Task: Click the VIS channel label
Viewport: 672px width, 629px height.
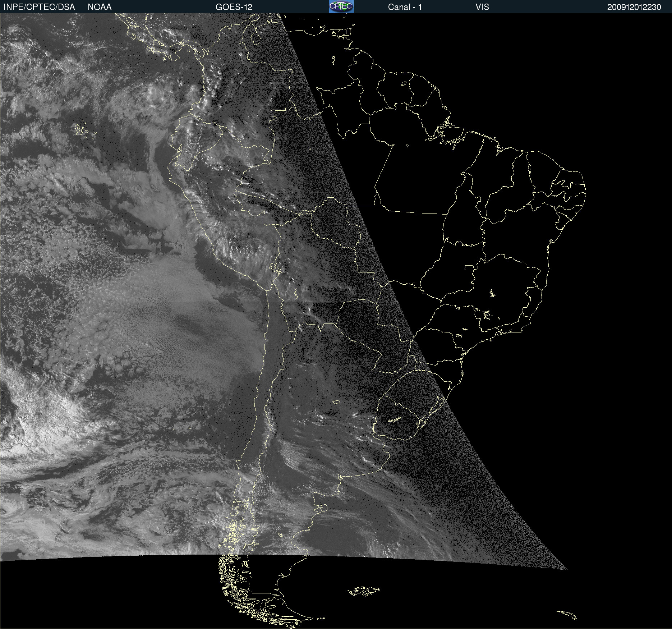Action: pyautogui.click(x=482, y=7)
